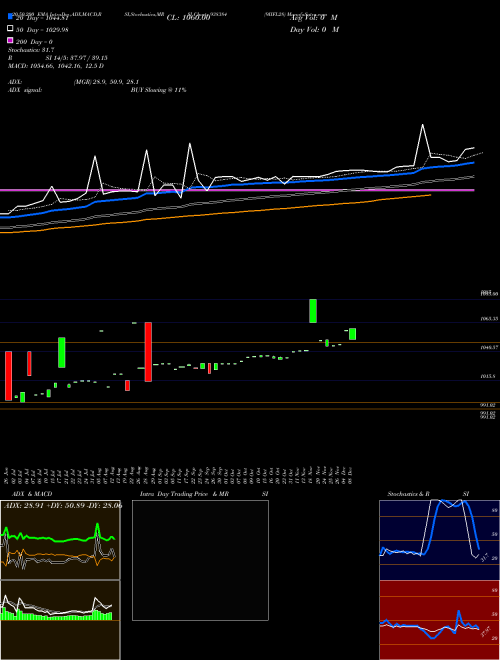Click the Stochastics chart with navy background
The height and width of the screenshot is (660, 500).
pyautogui.click(x=439, y=540)
